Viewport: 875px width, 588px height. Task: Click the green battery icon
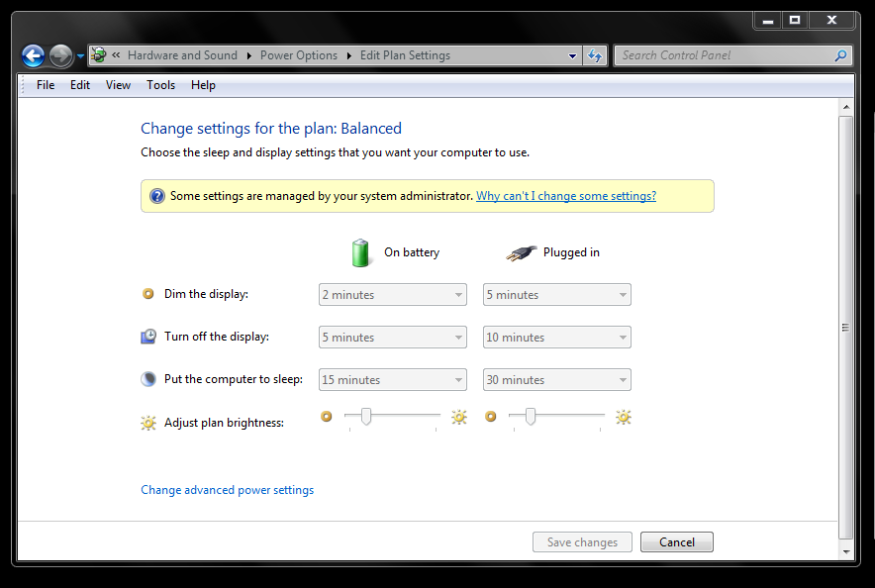coord(360,252)
